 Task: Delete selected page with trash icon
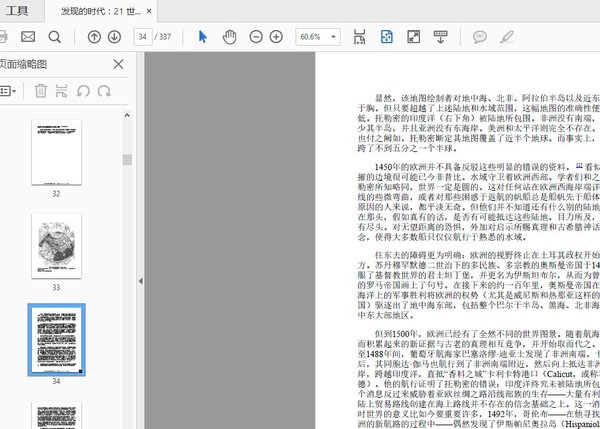tap(41, 91)
